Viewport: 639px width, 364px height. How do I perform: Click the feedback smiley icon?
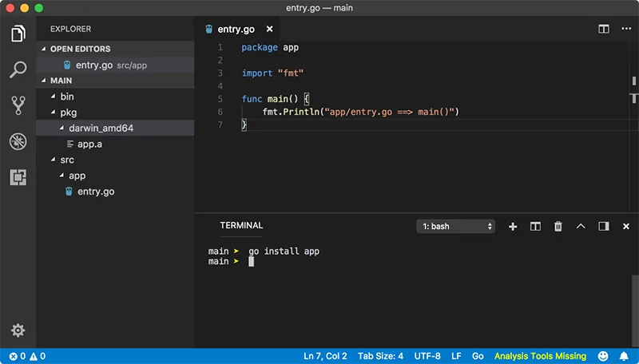(603, 356)
